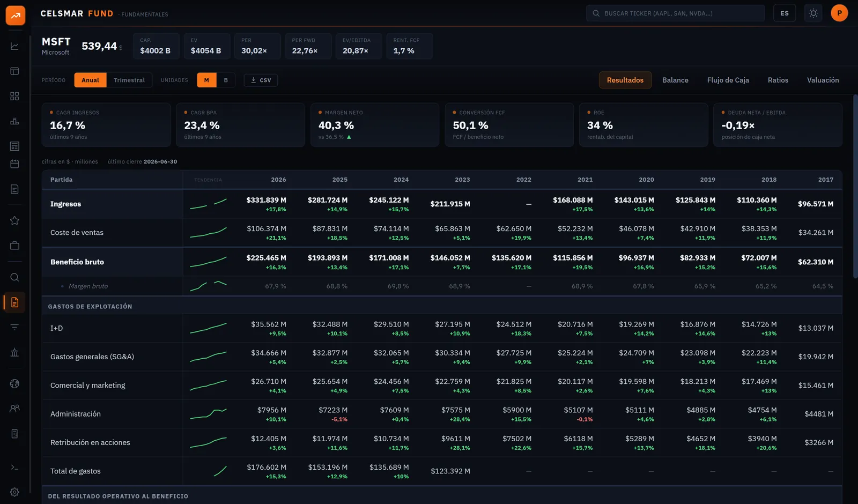Open the settings gear in sidebar
Screen dimensions: 858x504
tap(14, 492)
